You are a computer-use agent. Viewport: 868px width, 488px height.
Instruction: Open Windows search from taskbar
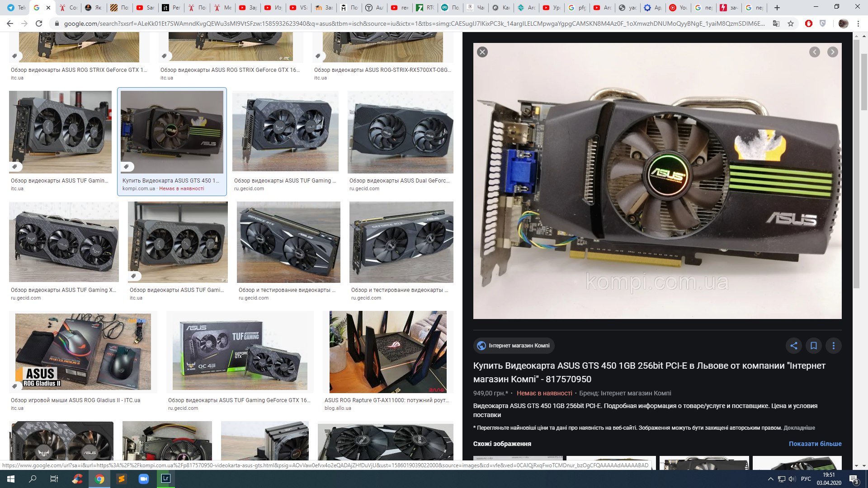(x=33, y=479)
